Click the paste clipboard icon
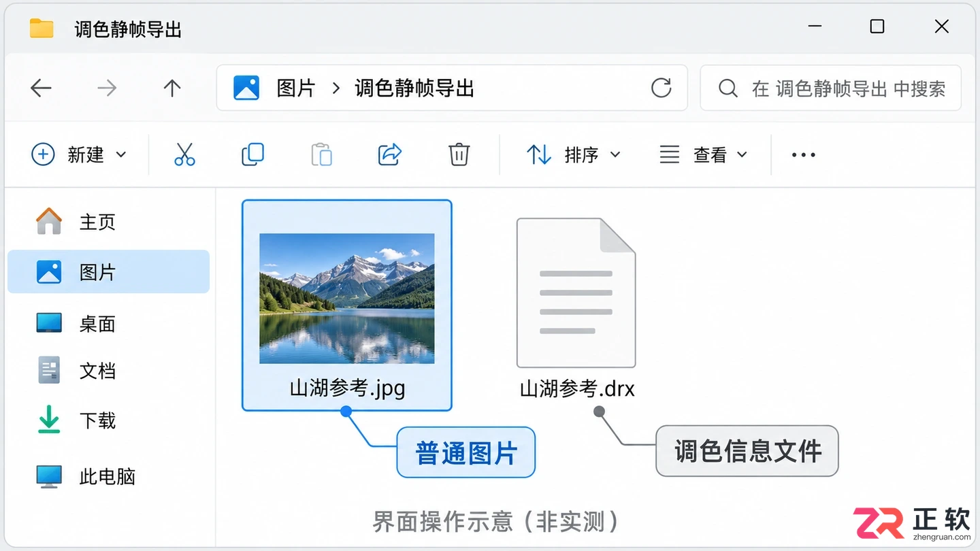Image resolution: width=980 pixels, height=551 pixels. (x=321, y=154)
